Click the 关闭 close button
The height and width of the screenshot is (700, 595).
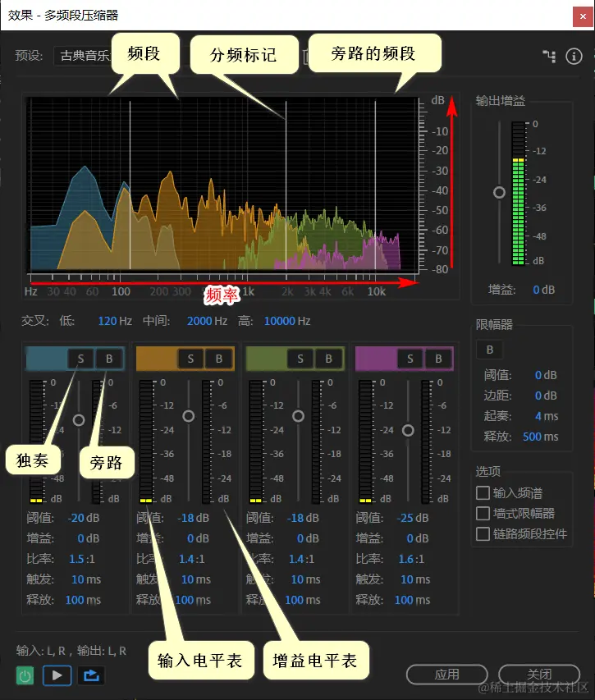click(x=539, y=674)
